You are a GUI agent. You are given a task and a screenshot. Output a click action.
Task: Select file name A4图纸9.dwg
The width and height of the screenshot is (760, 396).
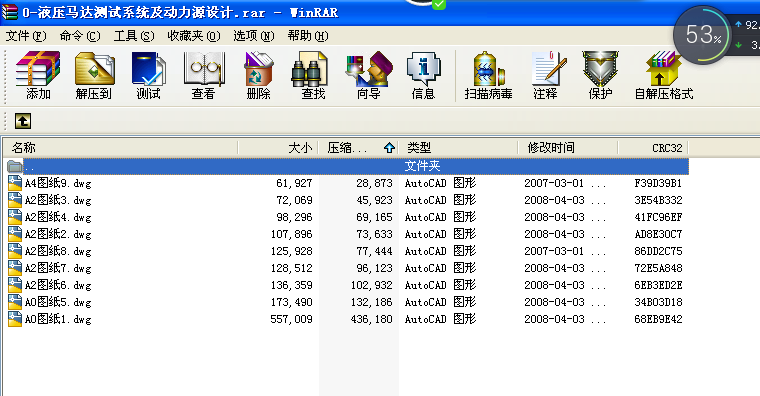click(x=58, y=183)
